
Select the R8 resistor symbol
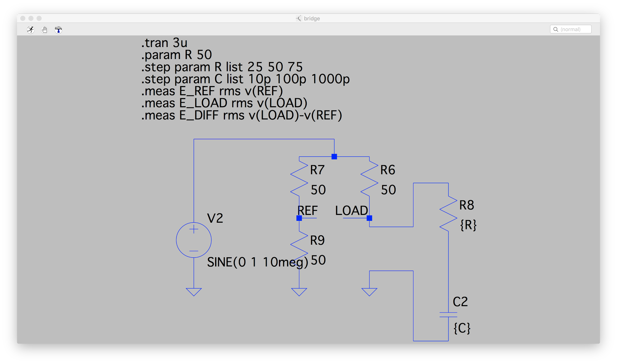click(448, 214)
